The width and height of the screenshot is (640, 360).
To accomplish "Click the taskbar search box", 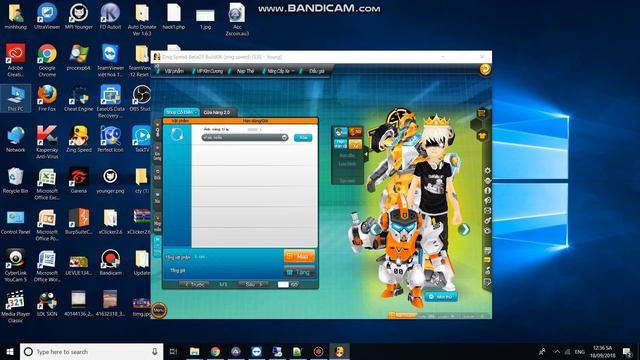I will [x=91, y=351].
